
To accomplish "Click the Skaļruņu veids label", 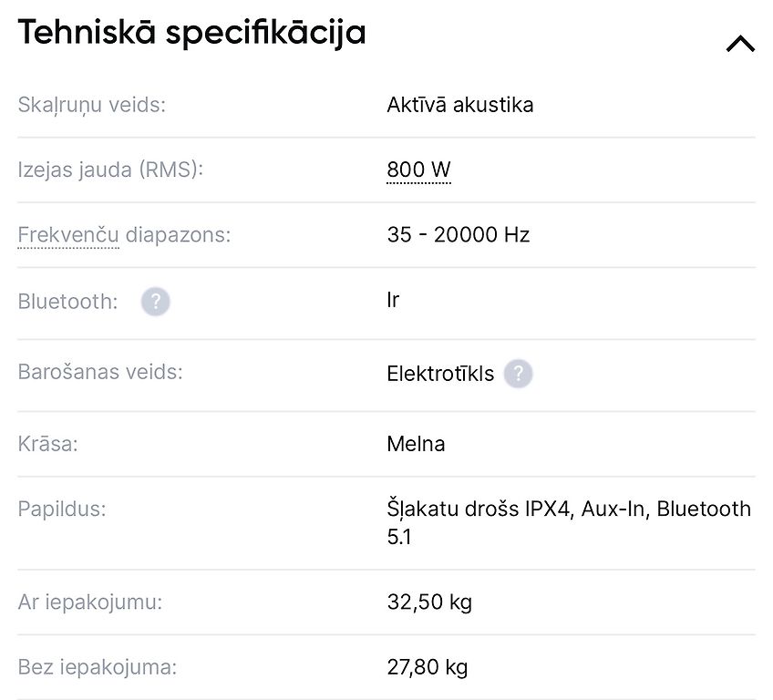I will (x=92, y=105).
